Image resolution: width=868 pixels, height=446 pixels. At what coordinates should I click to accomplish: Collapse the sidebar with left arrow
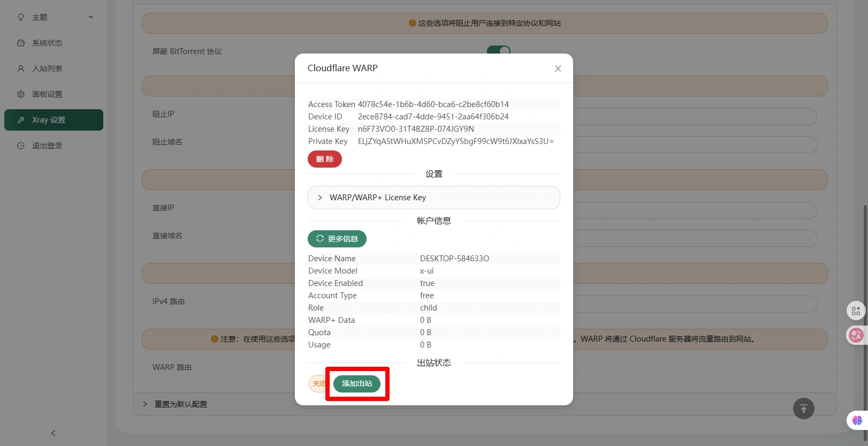[53, 433]
